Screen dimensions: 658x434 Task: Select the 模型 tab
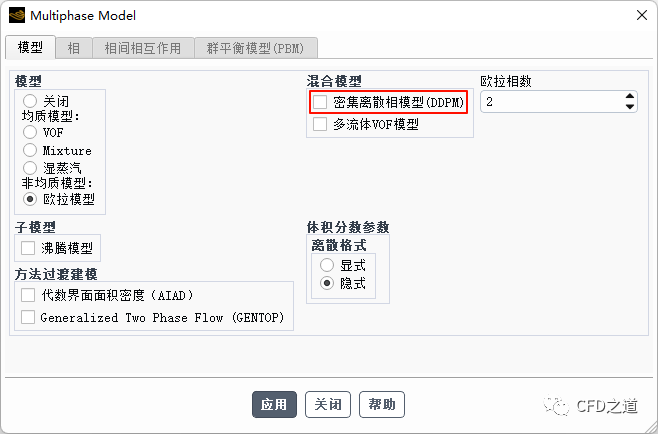tap(31, 48)
